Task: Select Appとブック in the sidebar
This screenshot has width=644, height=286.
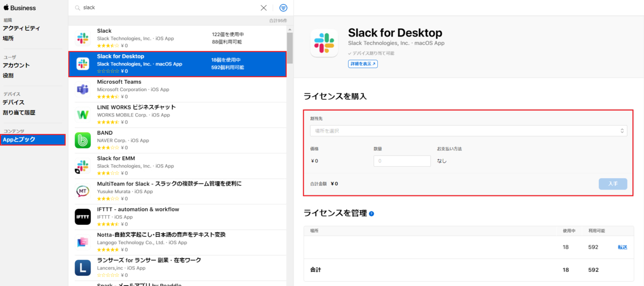Action: tap(33, 140)
